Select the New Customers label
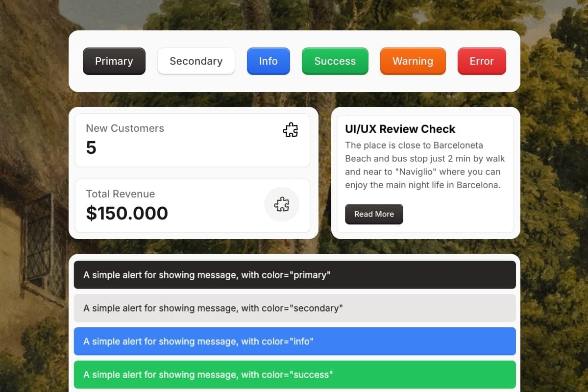This screenshot has height=392, width=588. [x=125, y=128]
